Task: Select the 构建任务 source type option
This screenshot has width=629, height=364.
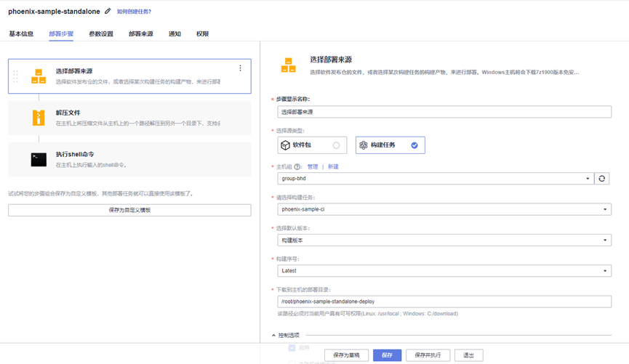Action: coord(390,145)
